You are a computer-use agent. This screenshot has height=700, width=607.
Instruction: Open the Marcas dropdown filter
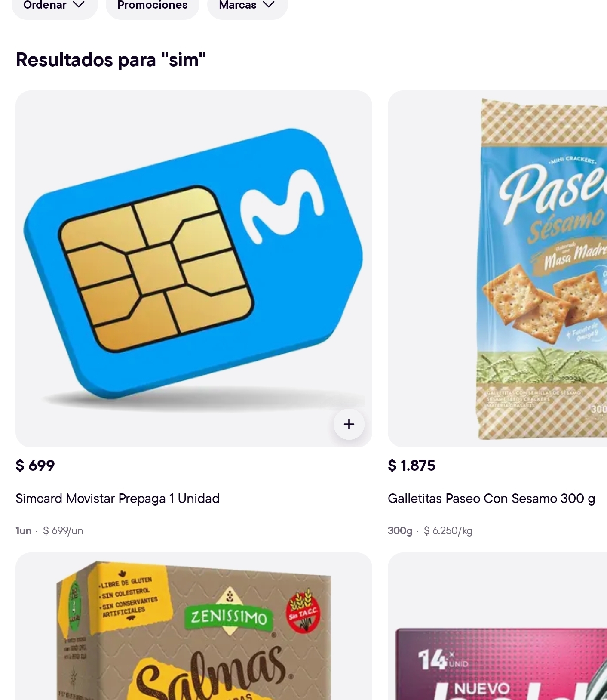[x=248, y=6]
